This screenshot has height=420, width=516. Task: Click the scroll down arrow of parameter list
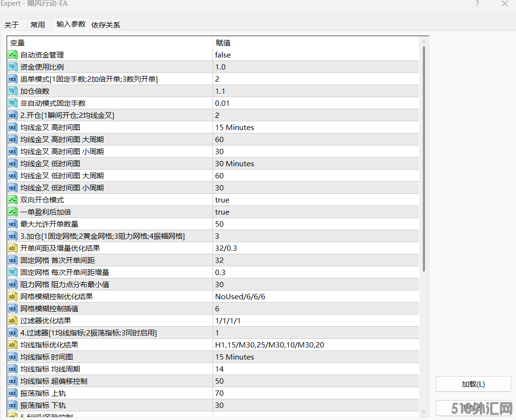[424, 412]
